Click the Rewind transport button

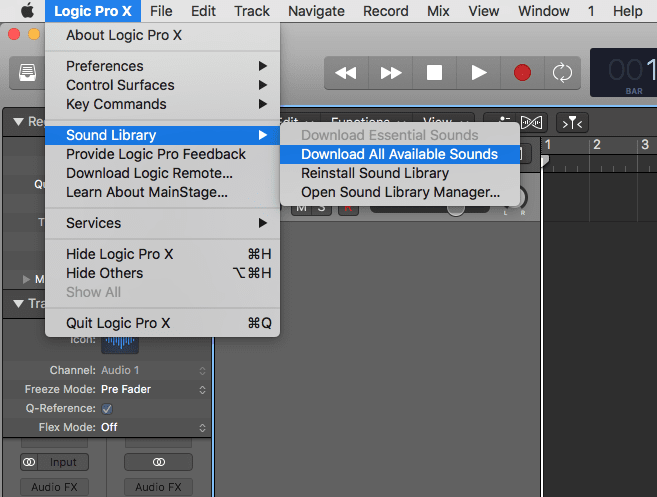click(x=346, y=72)
